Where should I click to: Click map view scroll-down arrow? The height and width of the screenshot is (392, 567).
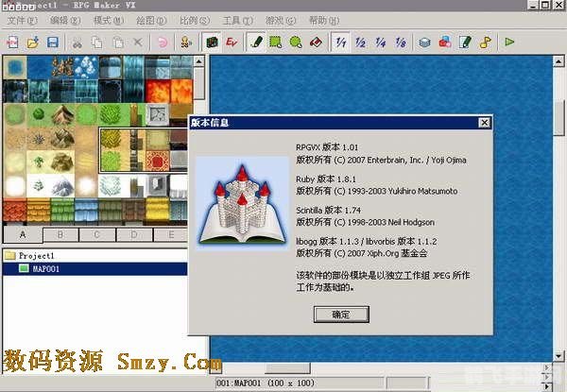click(x=558, y=355)
